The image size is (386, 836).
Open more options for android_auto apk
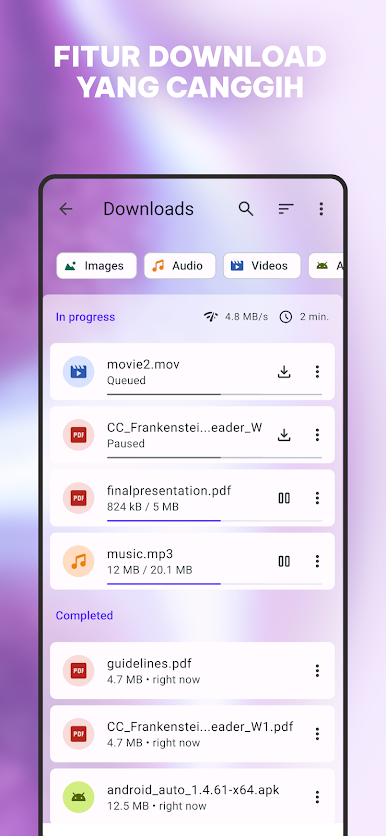(317, 797)
